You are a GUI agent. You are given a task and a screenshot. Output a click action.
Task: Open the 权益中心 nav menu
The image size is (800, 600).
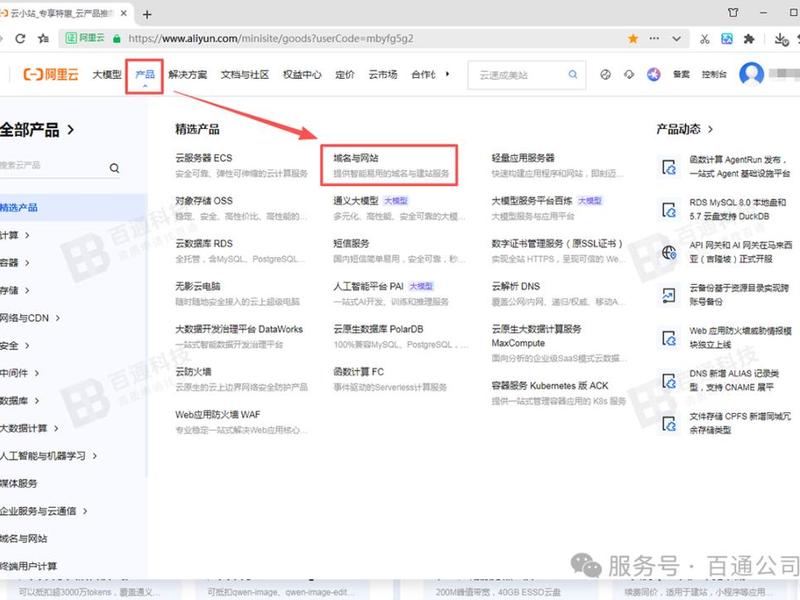pyautogui.click(x=302, y=74)
